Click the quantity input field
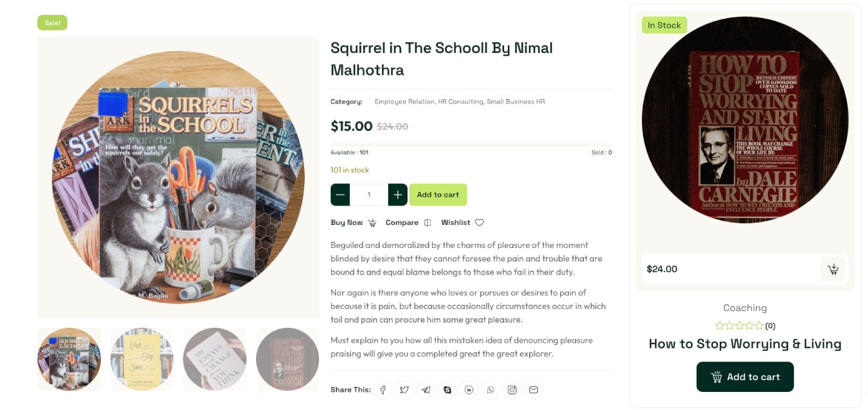 coord(369,195)
